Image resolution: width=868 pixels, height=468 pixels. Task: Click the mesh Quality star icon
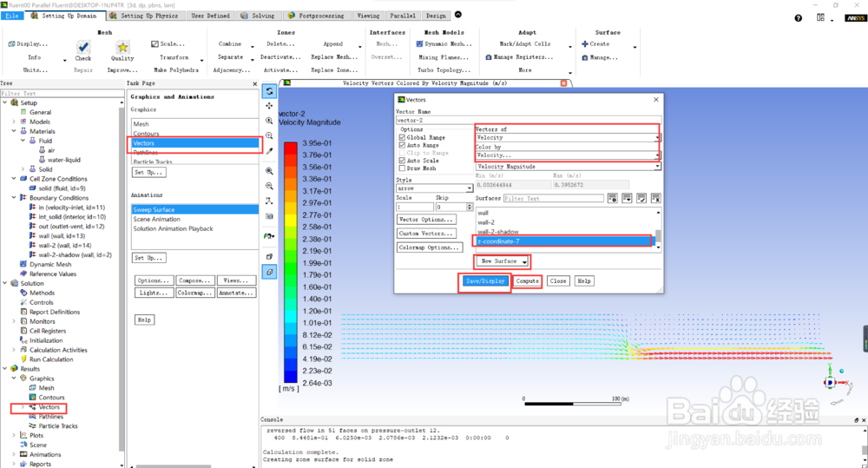(x=122, y=47)
